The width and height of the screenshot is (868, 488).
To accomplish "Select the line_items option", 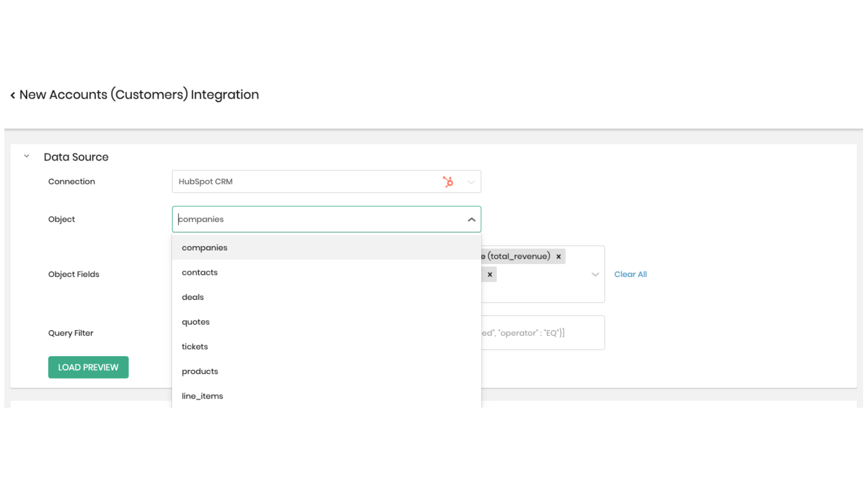I will click(x=202, y=396).
